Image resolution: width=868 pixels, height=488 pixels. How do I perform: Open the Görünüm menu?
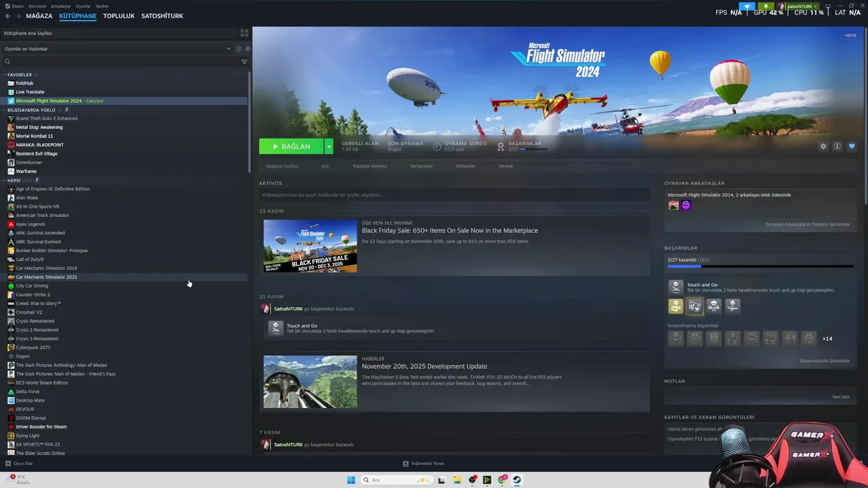[37, 6]
